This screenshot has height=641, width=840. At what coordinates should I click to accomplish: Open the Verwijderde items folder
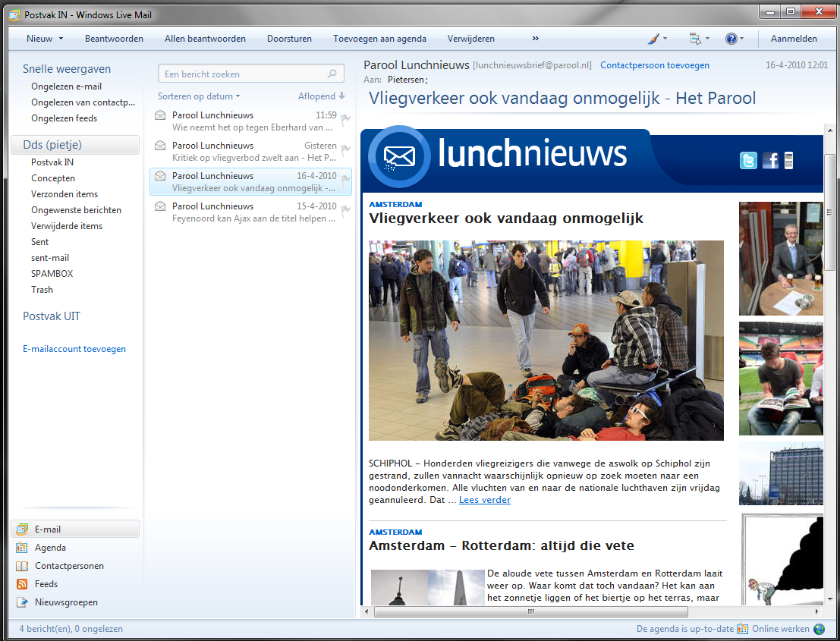click(67, 225)
